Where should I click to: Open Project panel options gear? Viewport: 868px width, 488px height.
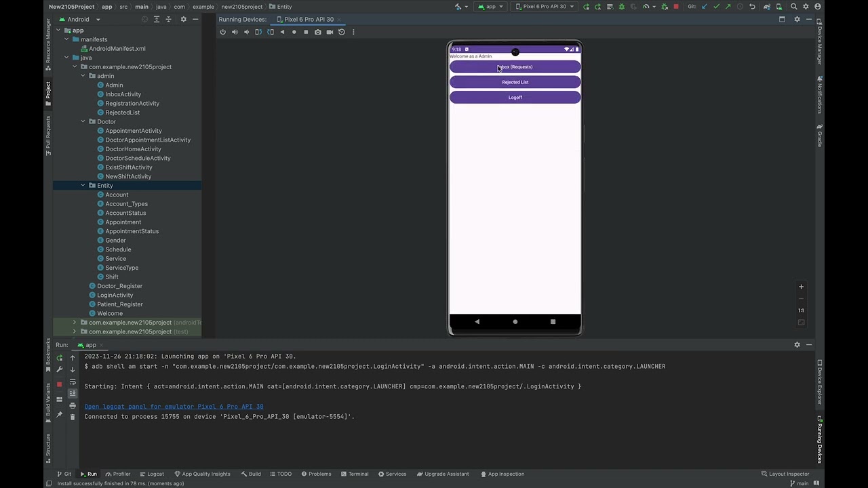(183, 19)
